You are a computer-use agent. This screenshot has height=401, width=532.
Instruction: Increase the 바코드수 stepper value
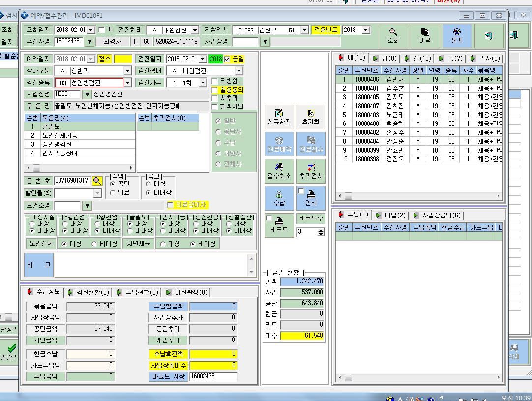pyautogui.click(x=321, y=230)
